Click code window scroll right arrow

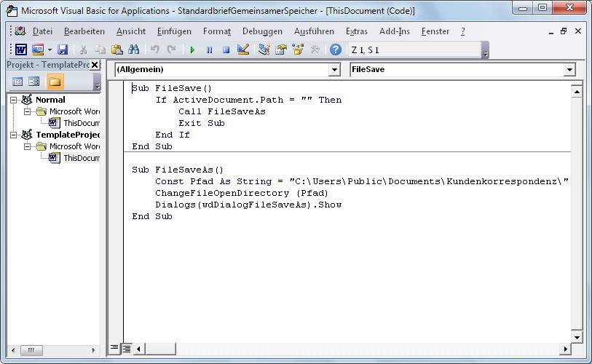tap(565, 349)
